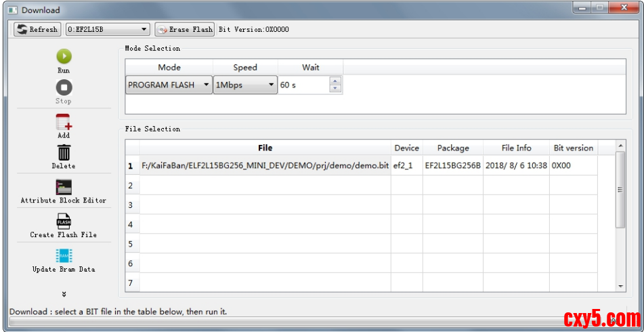Viewport: 644px width, 332px height.
Task: Click the file table scrollbar down arrow
Action: [x=620, y=287]
